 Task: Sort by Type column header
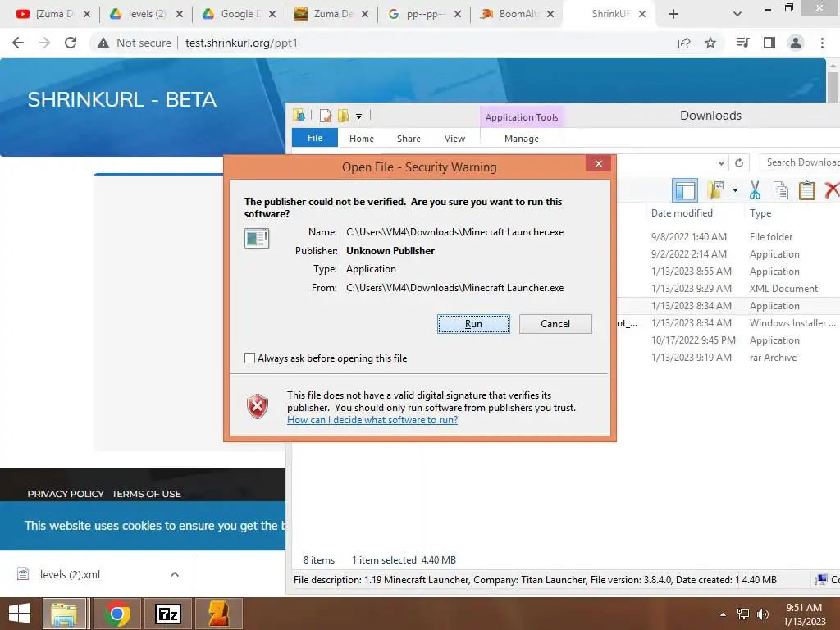760,212
